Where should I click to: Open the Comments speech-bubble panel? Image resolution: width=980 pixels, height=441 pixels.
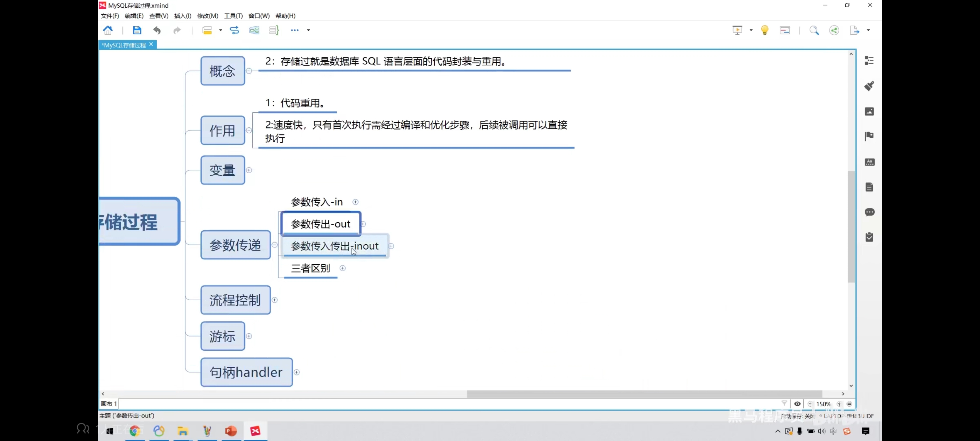point(869,212)
